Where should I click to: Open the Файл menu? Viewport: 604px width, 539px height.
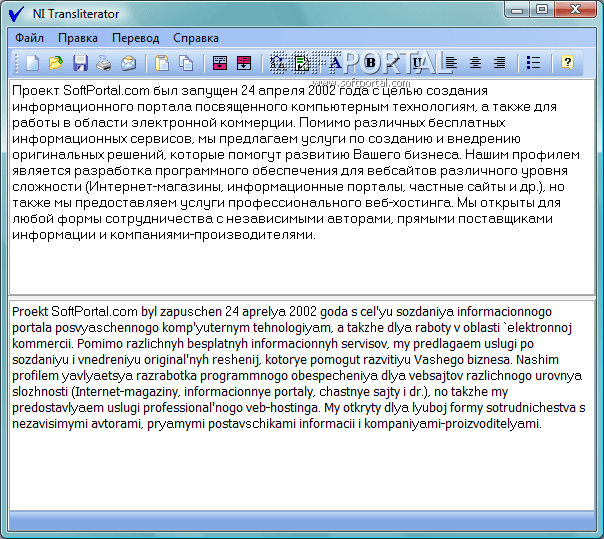29,38
